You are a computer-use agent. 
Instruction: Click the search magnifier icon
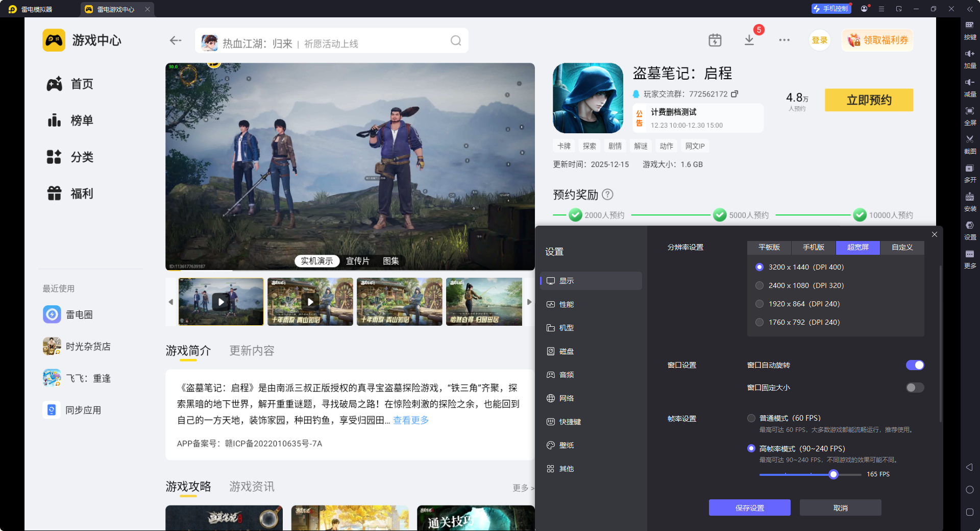point(455,41)
